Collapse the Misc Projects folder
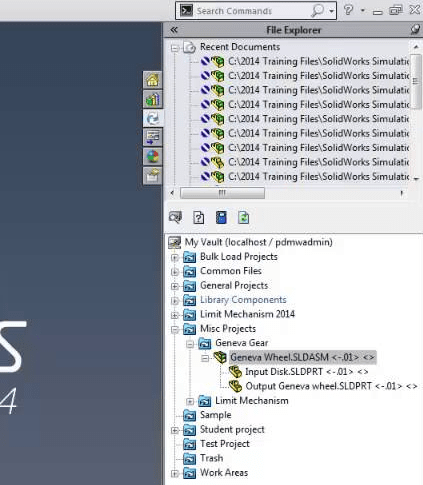Viewport: 423px width, 485px height. pyautogui.click(x=174, y=330)
